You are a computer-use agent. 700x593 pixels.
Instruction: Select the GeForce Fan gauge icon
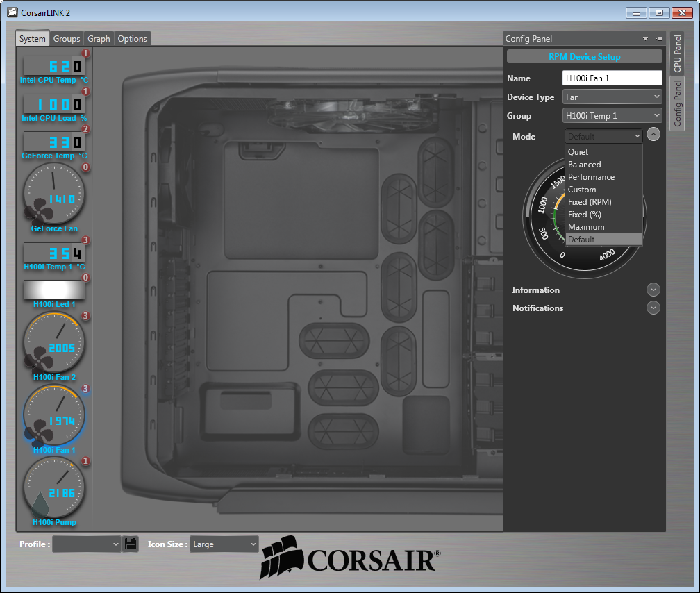point(54,198)
